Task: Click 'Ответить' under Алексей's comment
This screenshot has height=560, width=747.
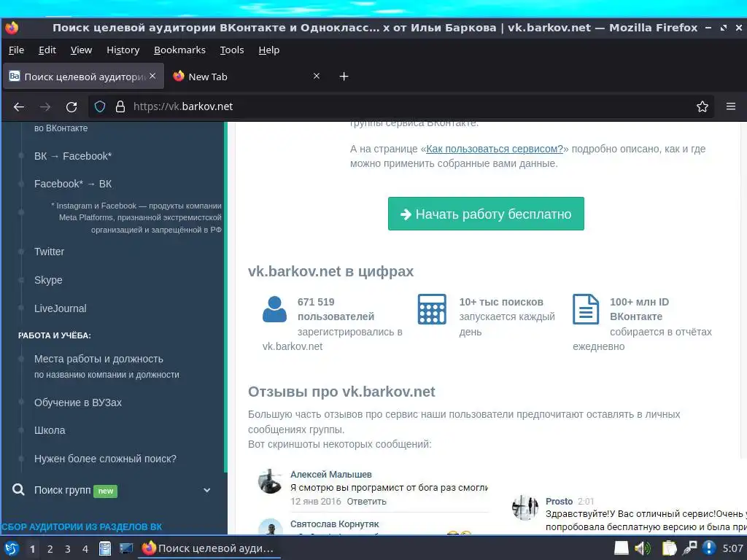Action: pos(366,502)
